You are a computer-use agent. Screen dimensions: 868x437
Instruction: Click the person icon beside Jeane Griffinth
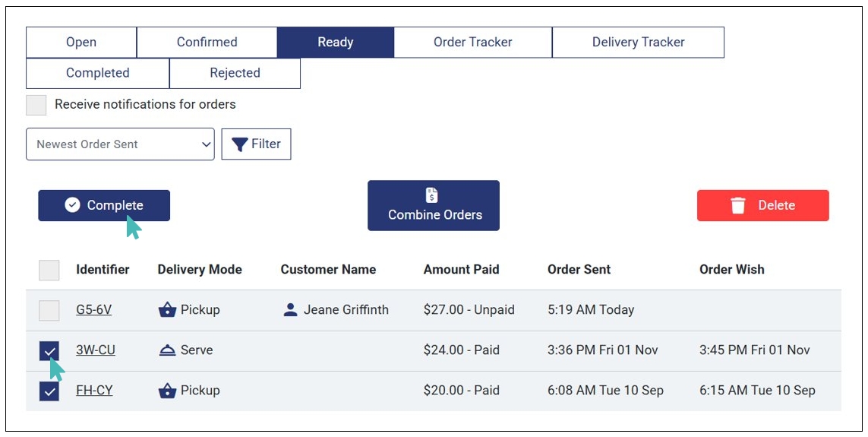coord(290,310)
